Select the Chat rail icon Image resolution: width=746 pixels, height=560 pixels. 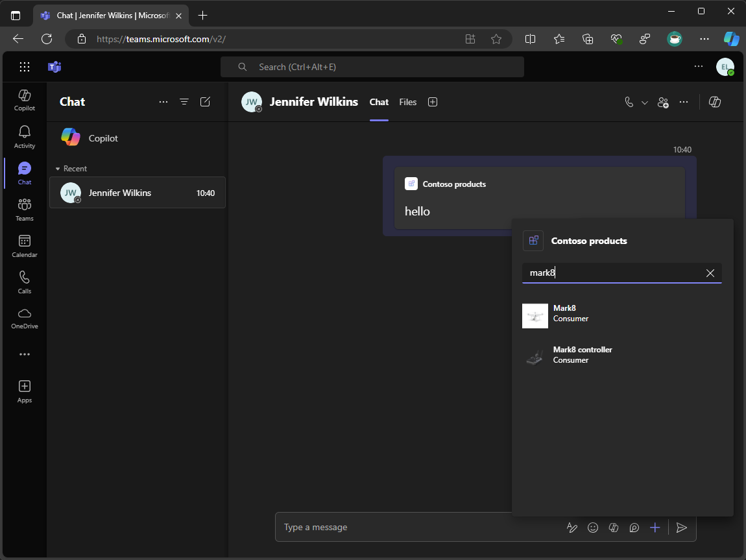point(24,173)
